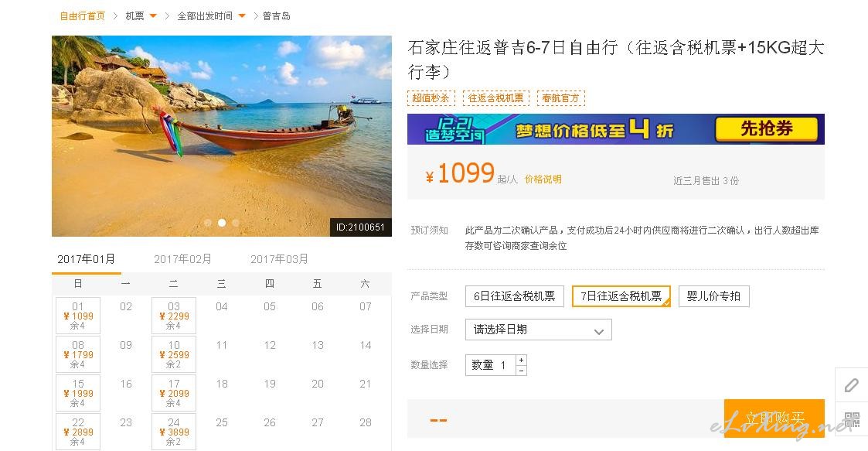Click the 立即购买 buy button

click(x=774, y=419)
